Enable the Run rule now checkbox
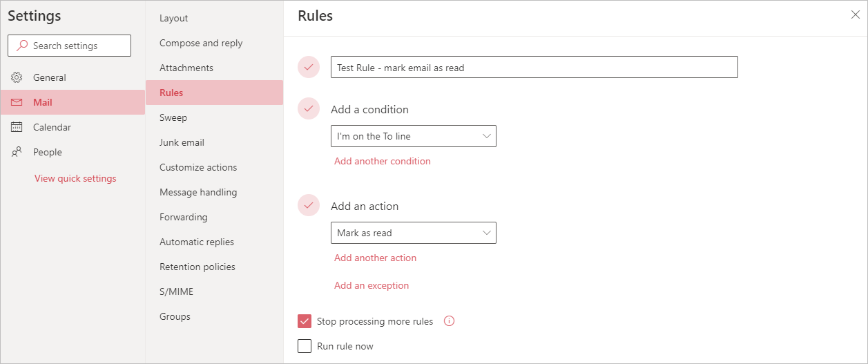This screenshot has height=364, width=868. [x=305, y=346]
